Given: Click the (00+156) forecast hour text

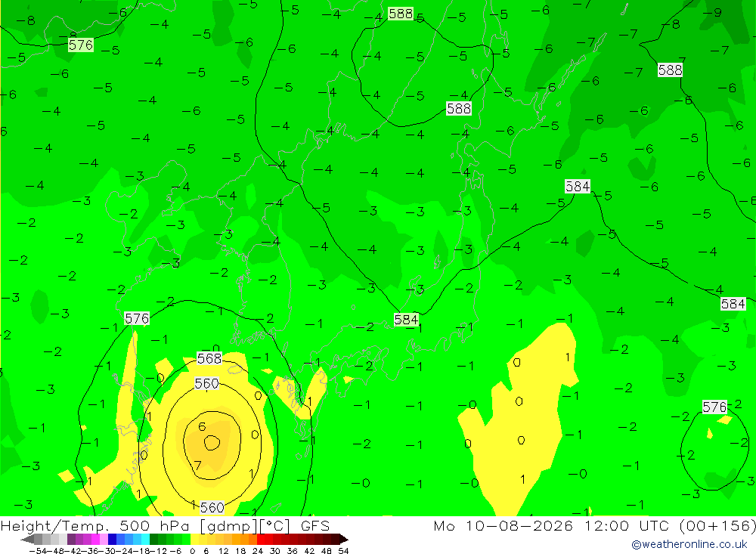Looking at the screenshot, I should (717, 525).
